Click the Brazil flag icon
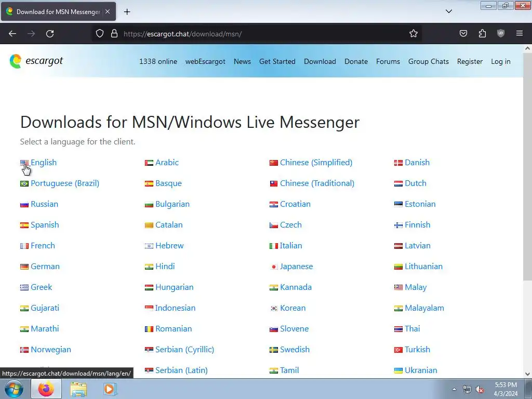 (24, 183)
